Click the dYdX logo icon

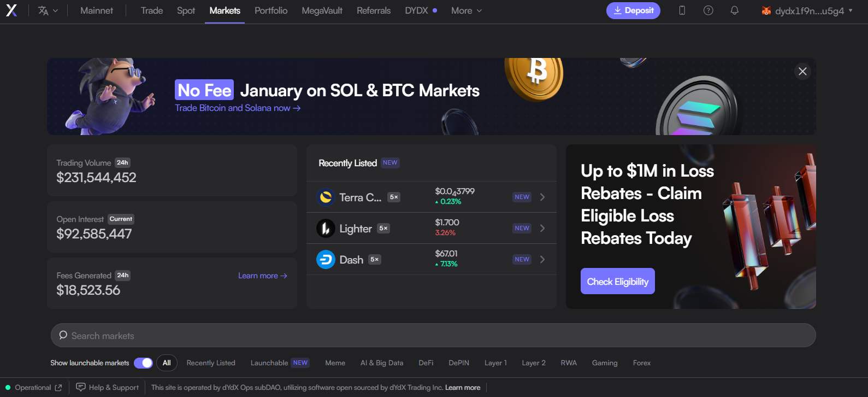tap(11, 10)
